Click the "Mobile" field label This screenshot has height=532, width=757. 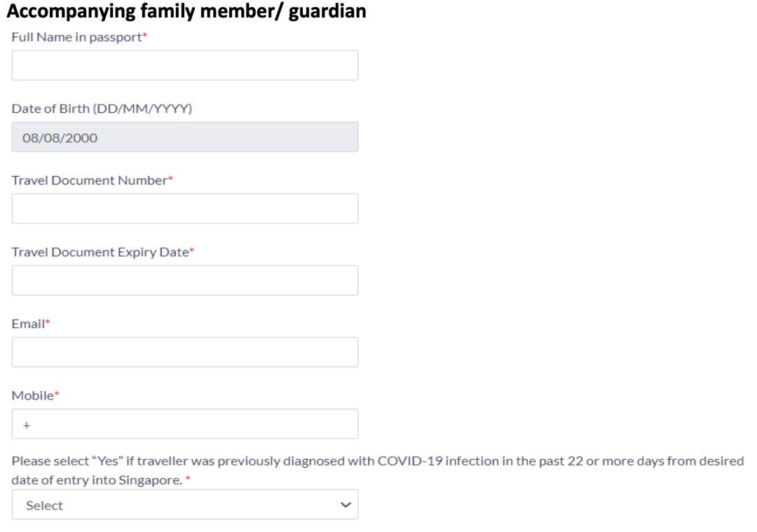point(32,395)
